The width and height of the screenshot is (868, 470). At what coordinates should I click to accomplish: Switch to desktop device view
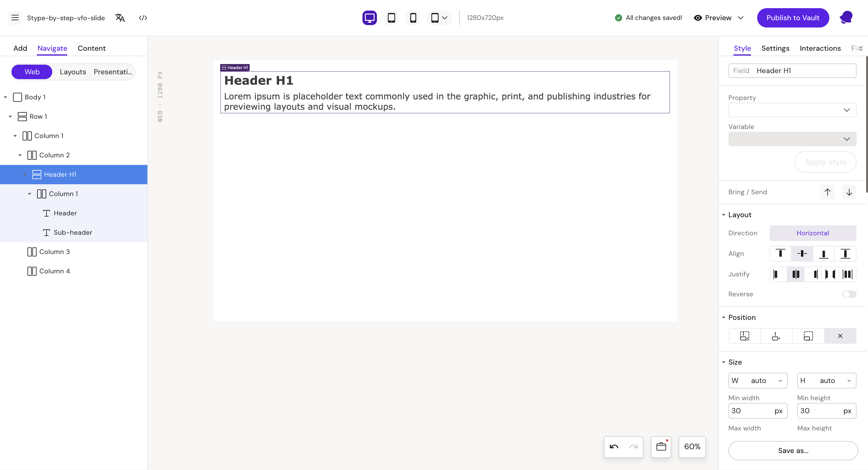[369, 18]
